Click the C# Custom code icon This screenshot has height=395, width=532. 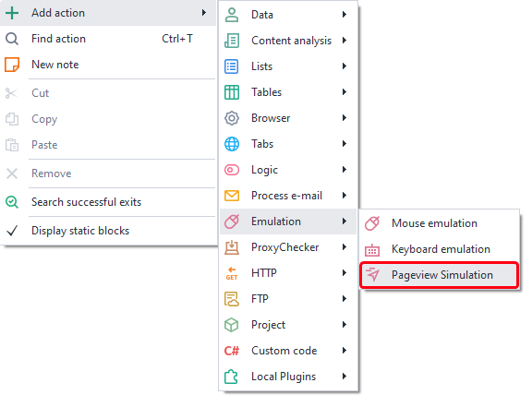coord(232,351)
